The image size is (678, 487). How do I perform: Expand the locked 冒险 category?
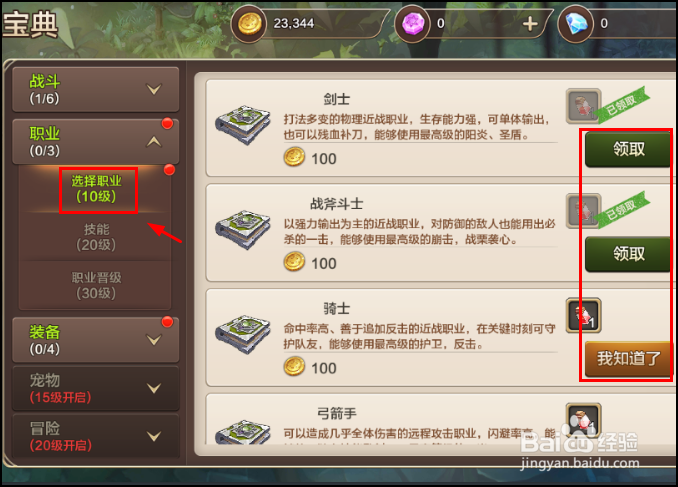click(x=96, y=436)
